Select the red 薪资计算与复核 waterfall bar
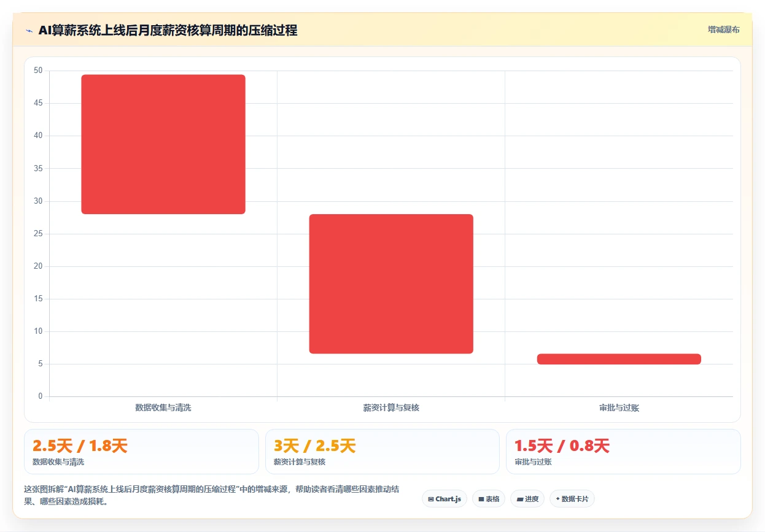 pyautogui.click(x=391, y=283)
